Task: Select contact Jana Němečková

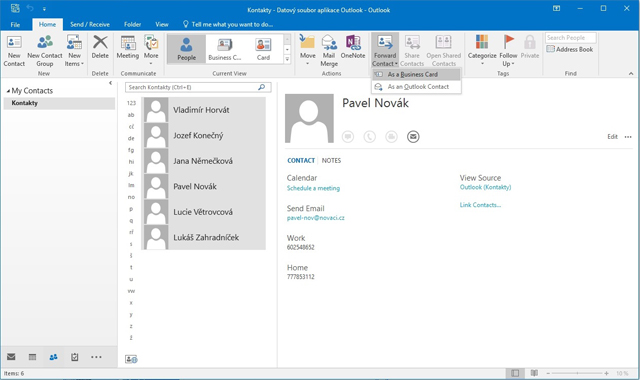Action: coord(204,161)
